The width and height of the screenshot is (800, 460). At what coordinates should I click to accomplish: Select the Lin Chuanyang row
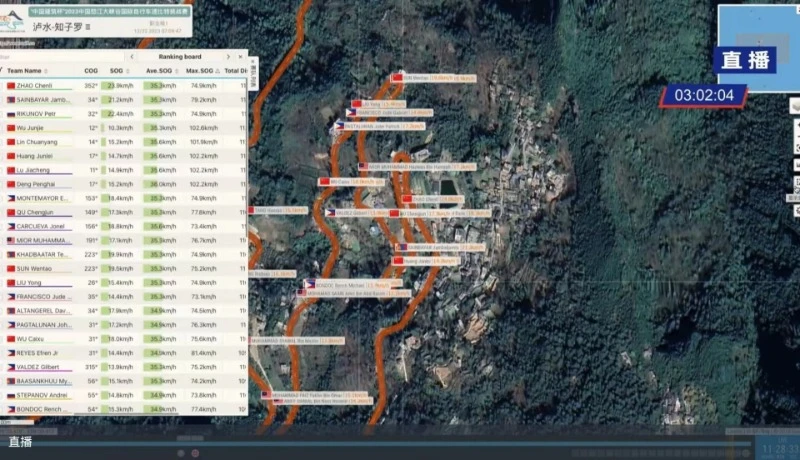(123, 142)
